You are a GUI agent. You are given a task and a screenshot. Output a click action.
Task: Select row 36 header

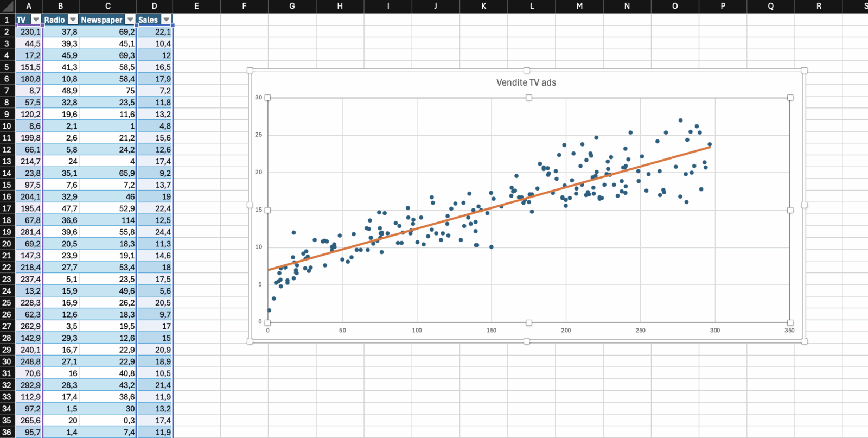7,432
